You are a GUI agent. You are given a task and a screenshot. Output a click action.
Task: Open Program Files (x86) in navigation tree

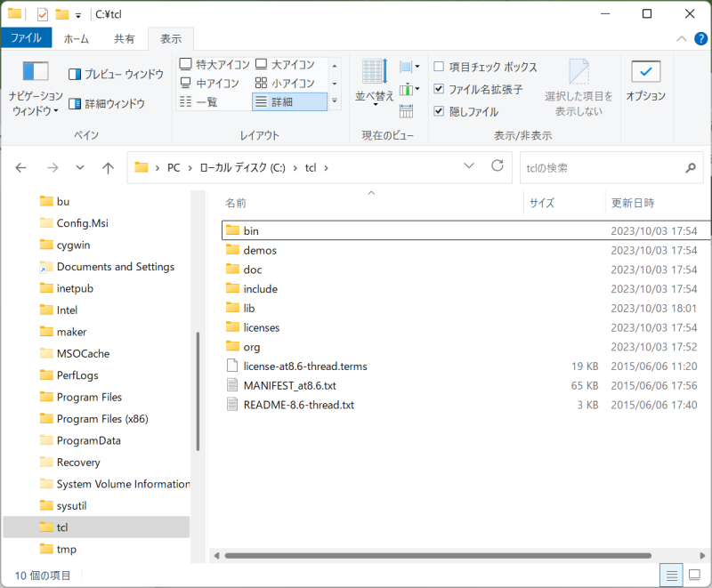point(102,419)
